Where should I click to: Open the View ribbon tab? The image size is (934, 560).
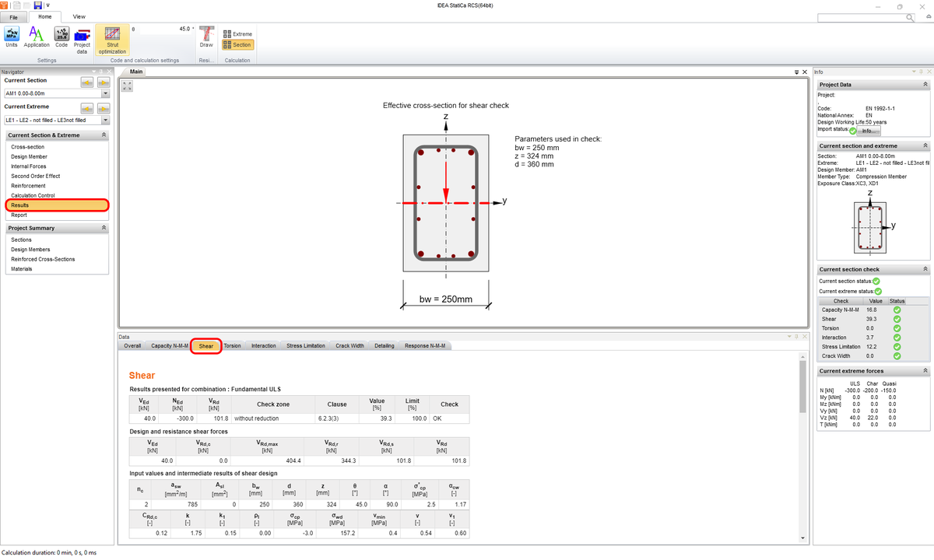pyautogui.click(x=79, y=16)
